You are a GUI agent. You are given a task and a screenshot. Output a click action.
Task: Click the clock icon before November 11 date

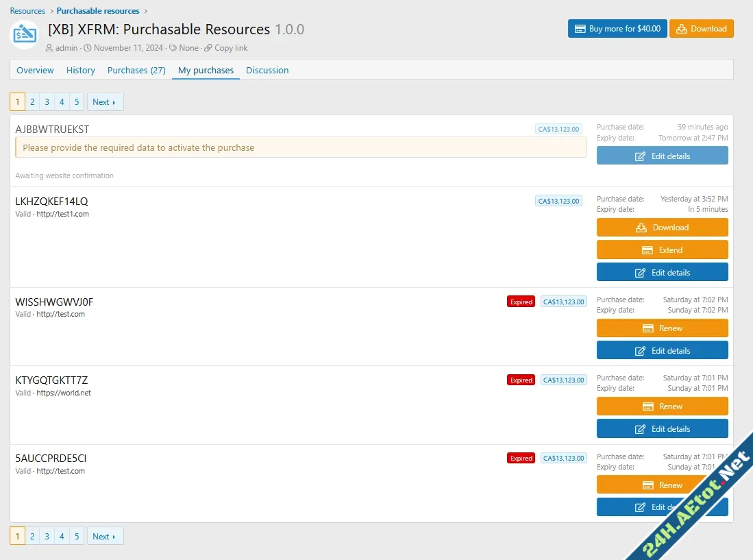[87, 48]
